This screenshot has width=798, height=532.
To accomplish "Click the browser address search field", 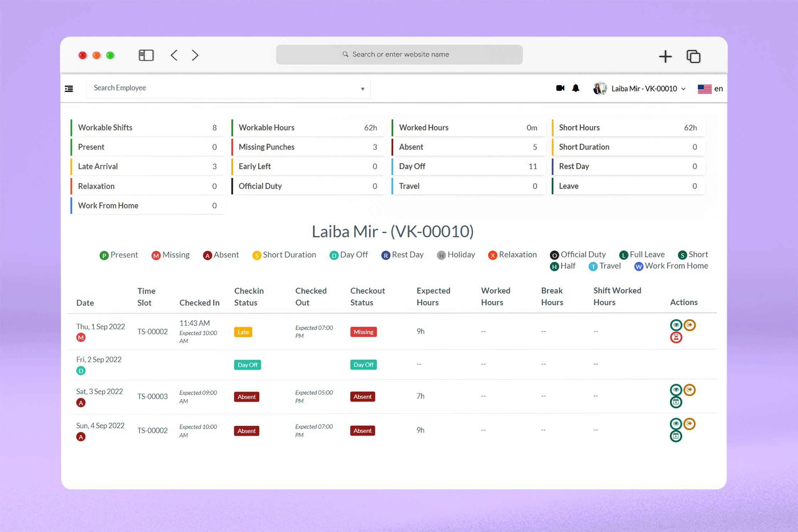I will coord(399,55).
